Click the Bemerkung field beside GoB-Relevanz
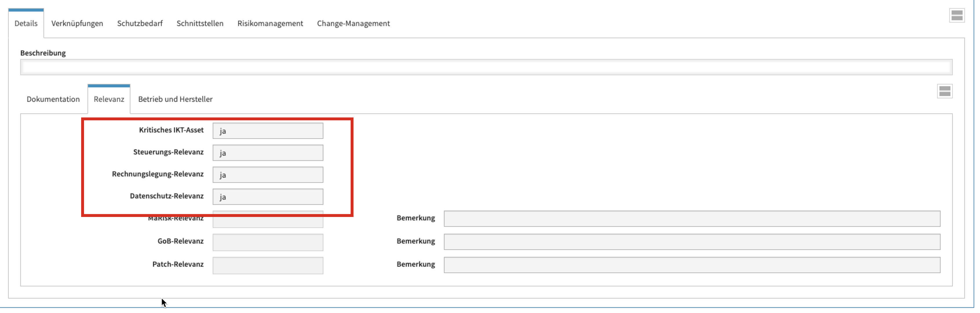This screenshot has height=313, width=980. pos(692,242)
